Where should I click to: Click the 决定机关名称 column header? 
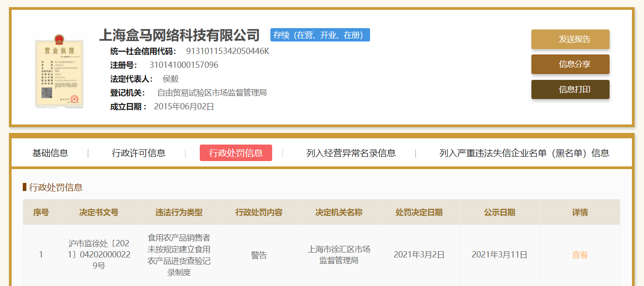pos(339,212)
